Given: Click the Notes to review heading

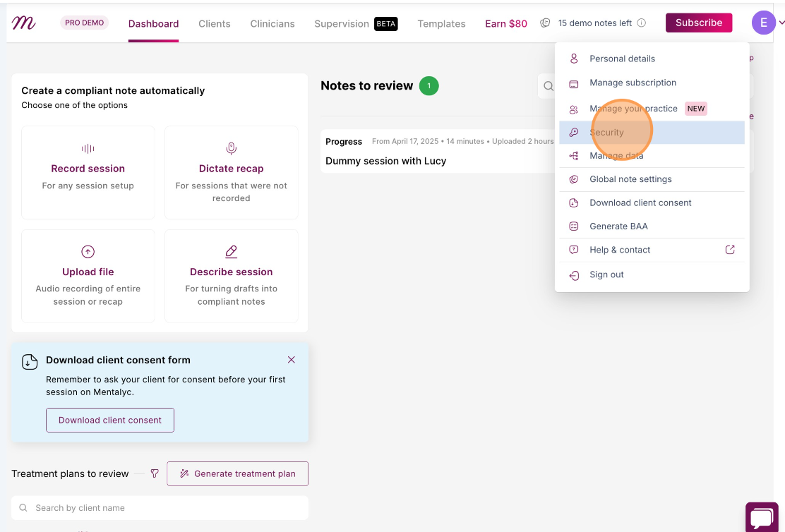Looking at the screenshot, I should point(367,85).
